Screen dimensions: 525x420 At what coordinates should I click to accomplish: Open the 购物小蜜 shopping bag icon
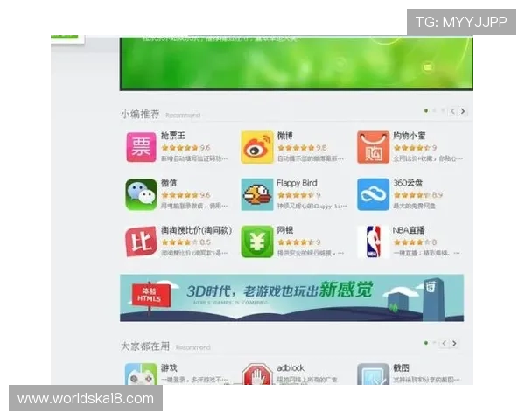click(373, 147)
